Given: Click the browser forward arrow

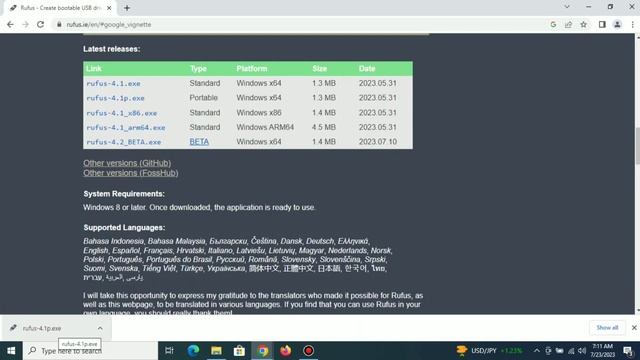Looking at the screenshot, I should click(x=25, y=24).
